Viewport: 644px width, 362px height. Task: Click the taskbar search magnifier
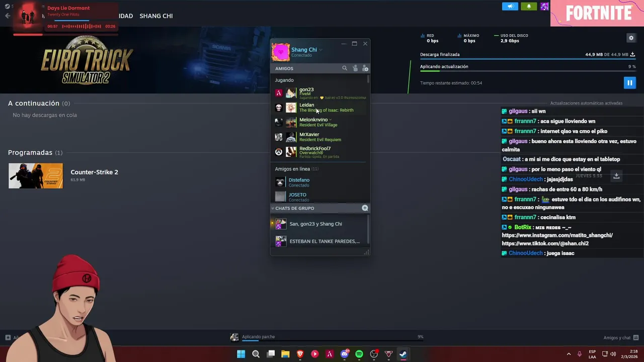[x=256, y=354]
